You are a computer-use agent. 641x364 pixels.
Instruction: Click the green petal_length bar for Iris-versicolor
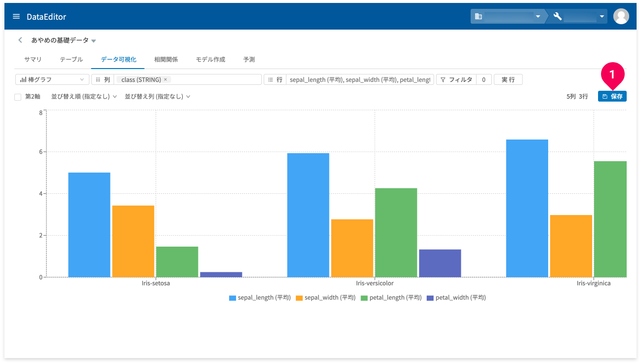(x=396, y=233)
